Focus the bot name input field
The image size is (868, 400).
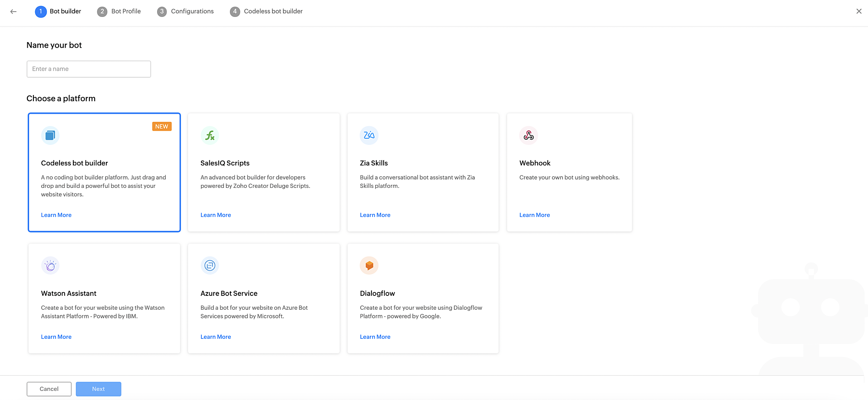click(89, 69)
